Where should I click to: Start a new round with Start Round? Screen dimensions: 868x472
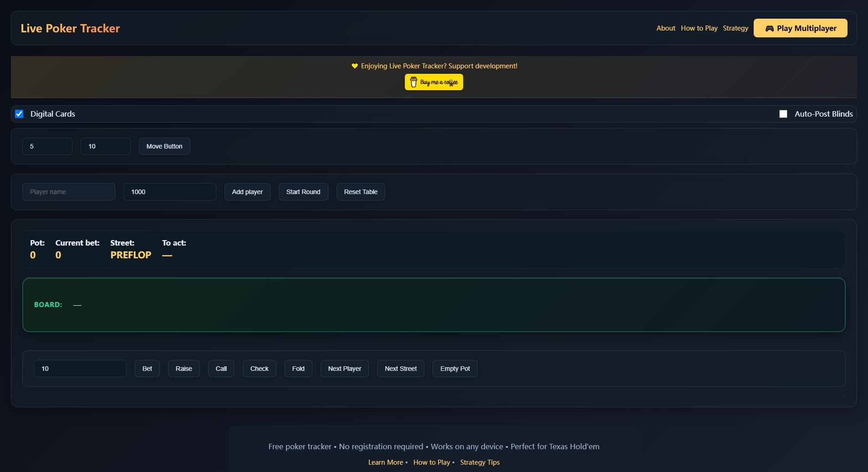(303, 191)
